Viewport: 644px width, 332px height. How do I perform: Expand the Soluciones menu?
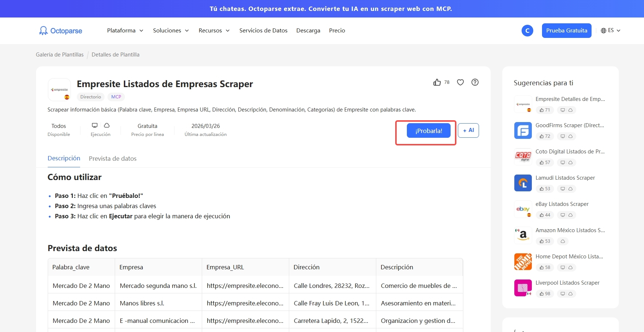click(x=171, y=31)
